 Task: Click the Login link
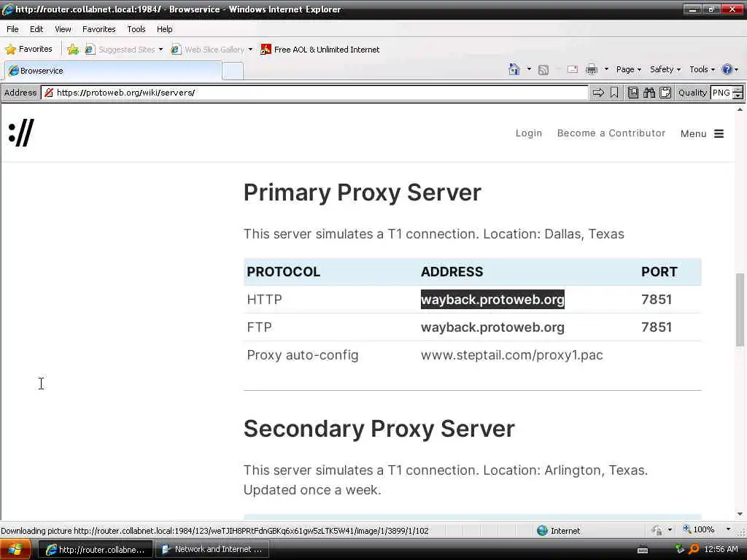(x=529, y=133)
